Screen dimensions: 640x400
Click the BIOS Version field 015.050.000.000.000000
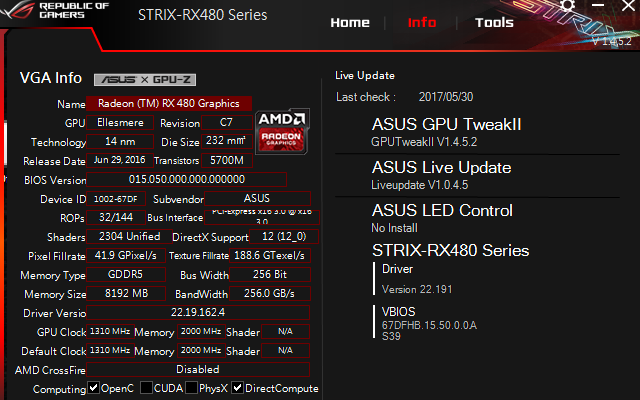tap(187, 179)
